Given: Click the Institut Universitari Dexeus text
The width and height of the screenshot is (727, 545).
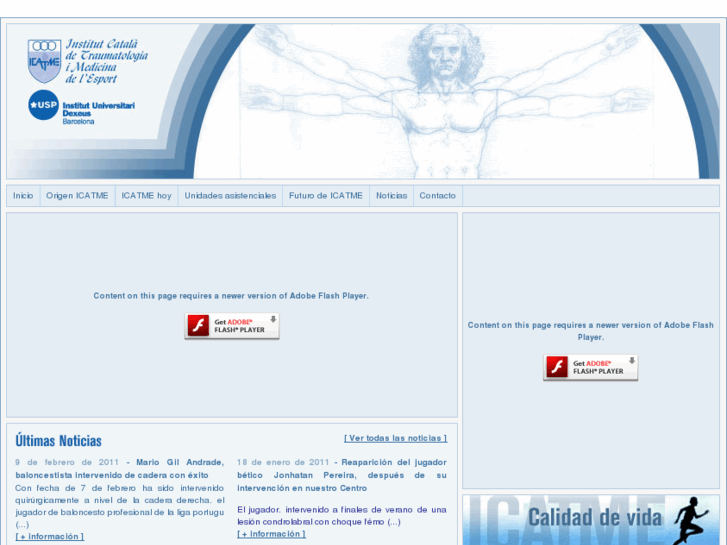Looking at the screenshot, I should 98,113.
